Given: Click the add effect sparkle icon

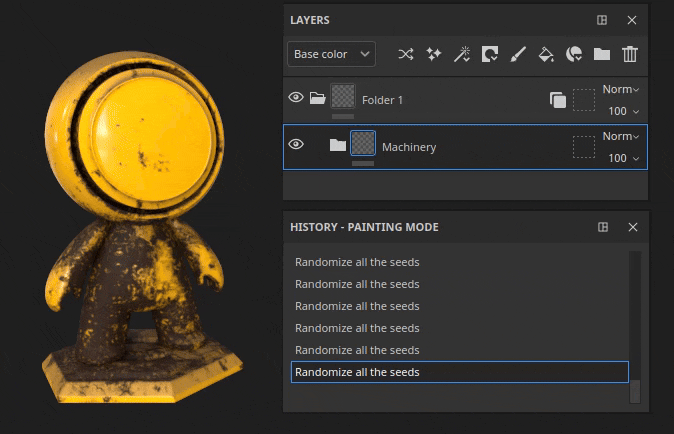Looking at the screenshot, I should pyautogui.click(x=434, y=54).
